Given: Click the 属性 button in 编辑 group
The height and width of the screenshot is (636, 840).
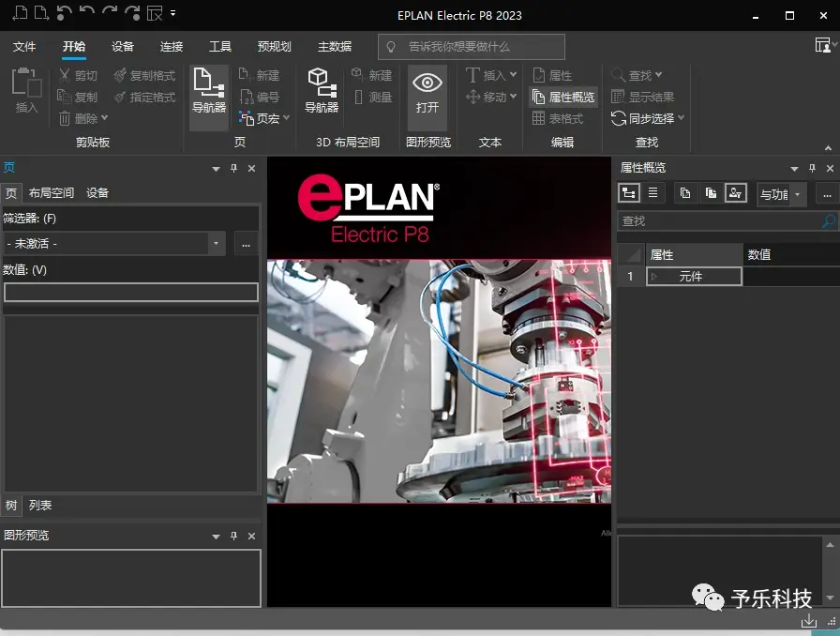Looking at the screenshot, I should point(552,75).
